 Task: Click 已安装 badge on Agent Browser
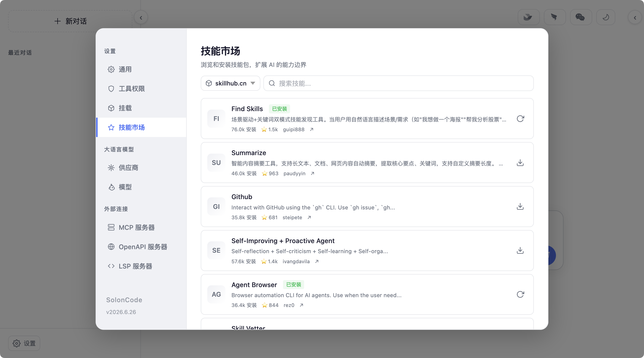tap(294, 285)
